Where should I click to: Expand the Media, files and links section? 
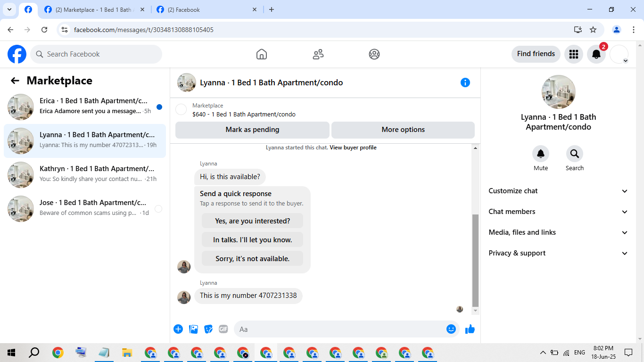[558, 232]
